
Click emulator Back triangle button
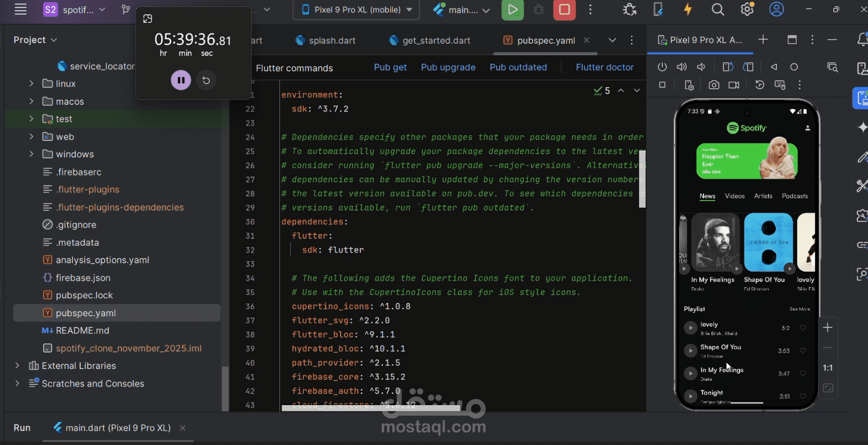pyautogui.click(x=774, y=67)
